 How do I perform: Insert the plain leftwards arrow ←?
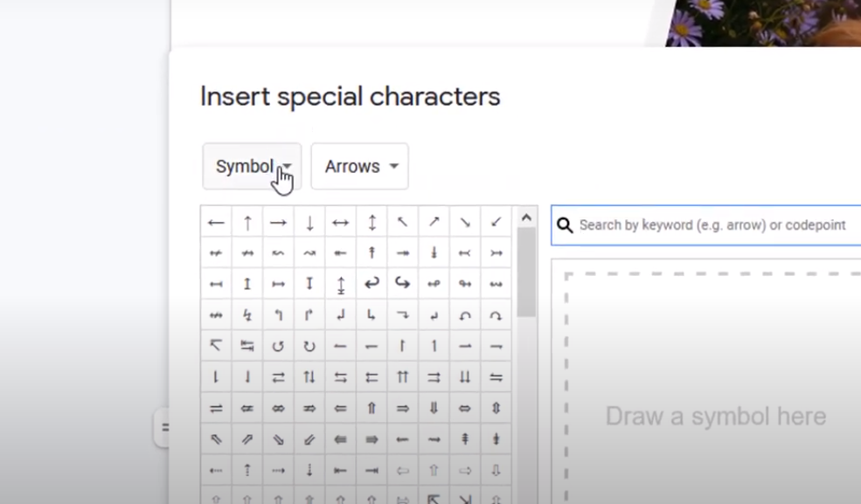click(217, 222)
